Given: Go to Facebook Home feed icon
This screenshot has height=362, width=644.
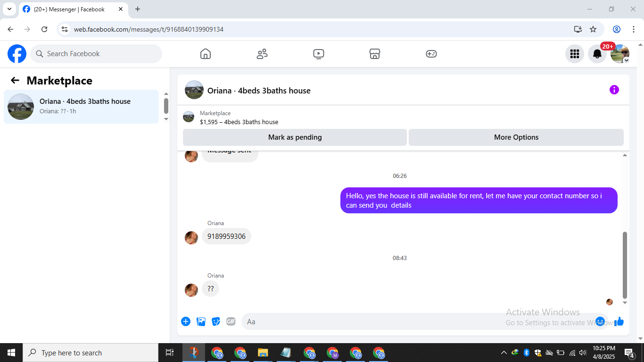Looking at the screenshot, I should 206,54.
